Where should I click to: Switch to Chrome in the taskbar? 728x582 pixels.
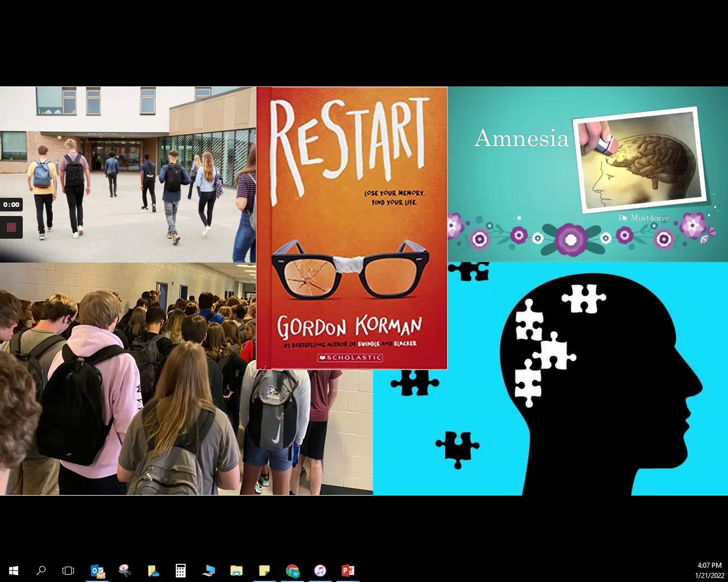(x=292, y=571)
